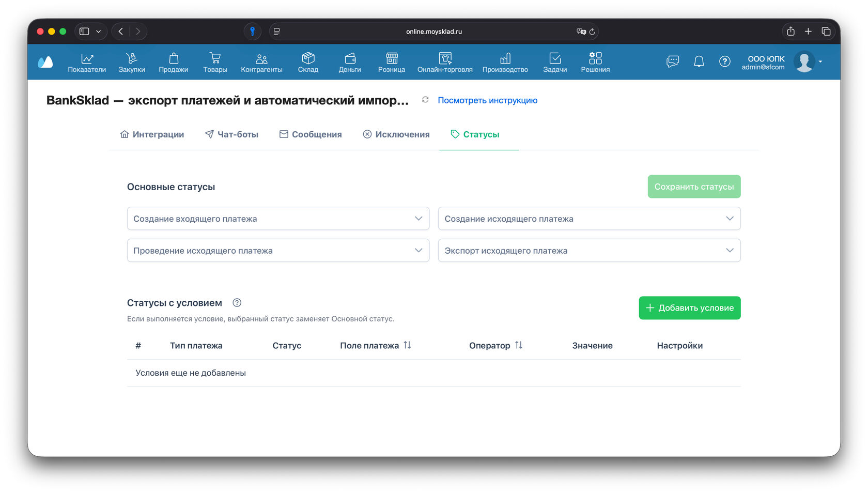This screenshot has width=868, height=493.
Task: Reload the page in Safari
Action: [x=592, y=32]
